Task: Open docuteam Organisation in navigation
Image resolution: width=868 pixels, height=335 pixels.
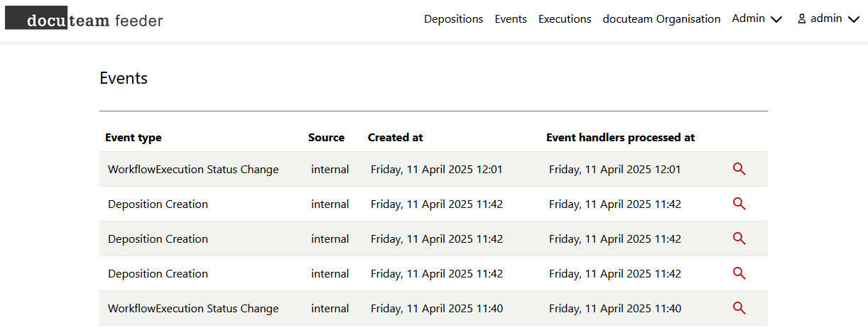Action: tap(661, 19)
